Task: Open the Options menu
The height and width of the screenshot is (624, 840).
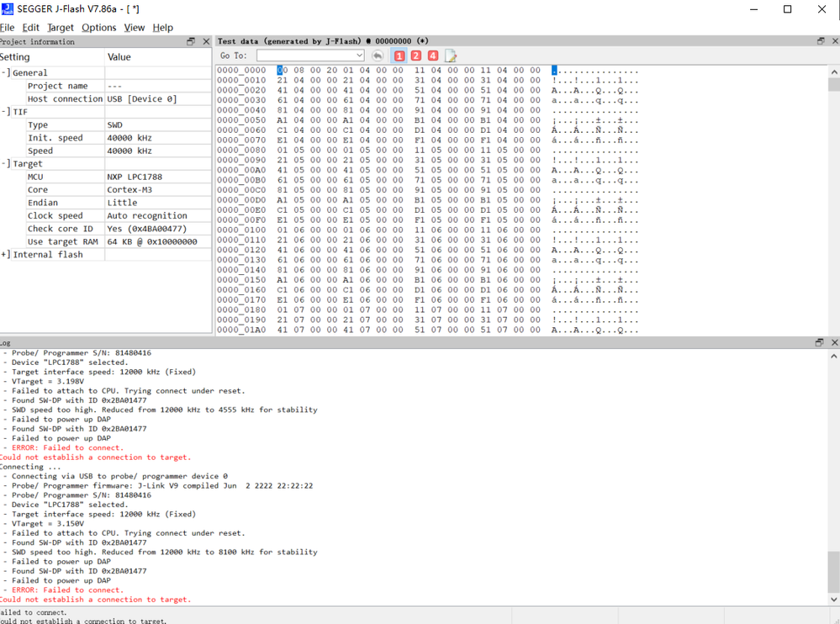Action: coord(98,27)
